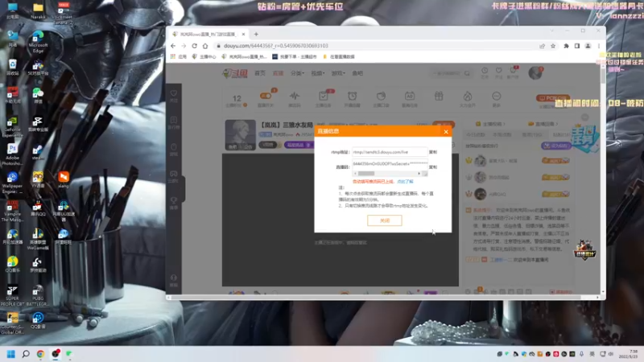
Task: Close the 直播信息 dialog with the X
Action: pyautogui.click(x=446, y=132)
